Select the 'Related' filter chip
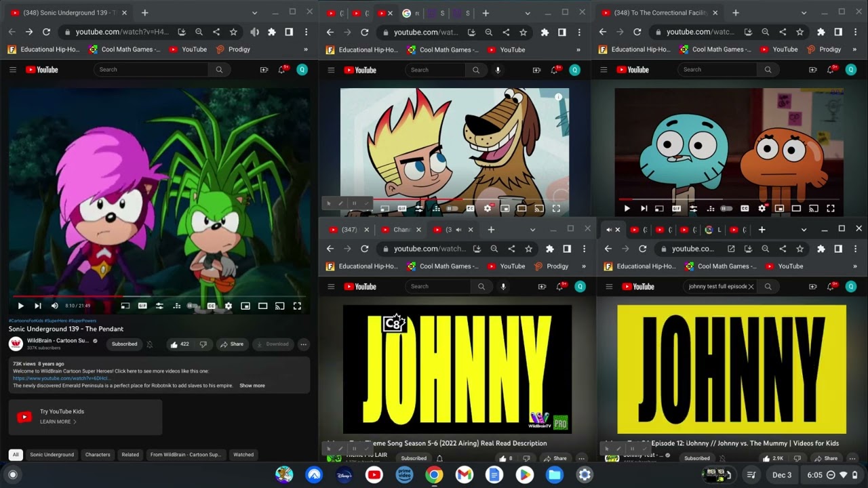The image size is (868, 488). 130,455
